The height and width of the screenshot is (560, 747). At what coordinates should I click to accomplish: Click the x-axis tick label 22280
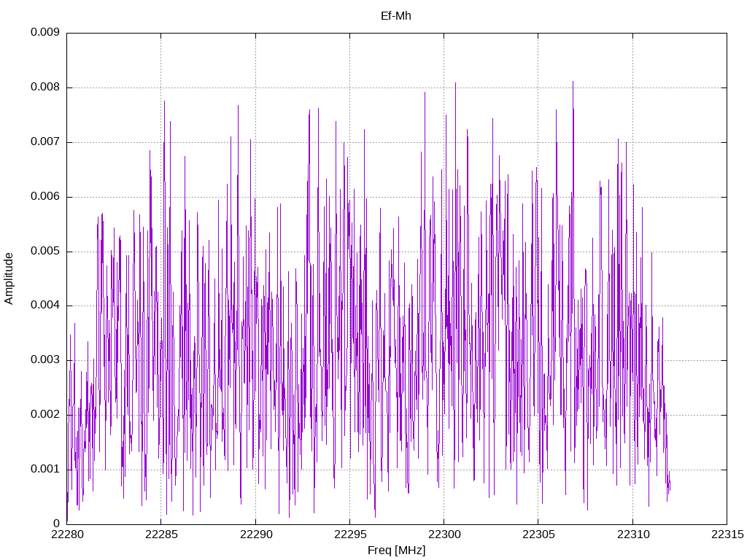67,534
